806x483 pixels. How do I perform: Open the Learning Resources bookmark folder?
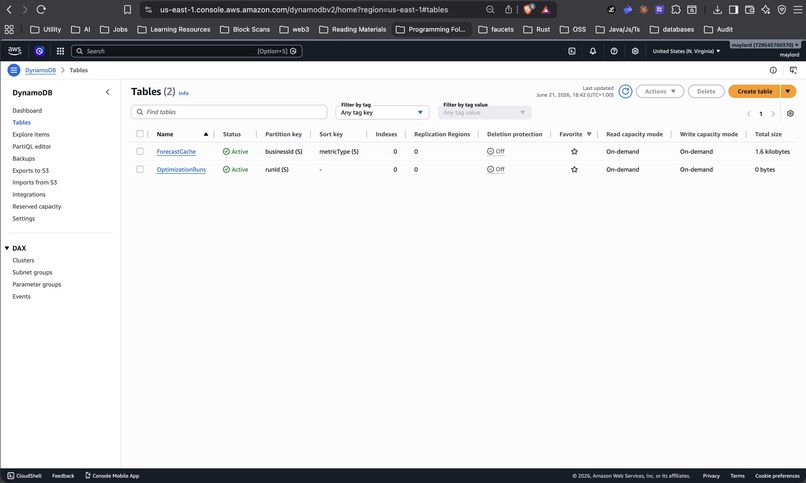point(174,29)
